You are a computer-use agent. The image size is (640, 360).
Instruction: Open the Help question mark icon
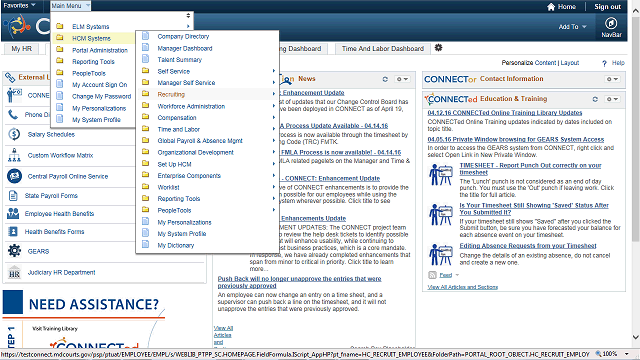pos(604,63)
